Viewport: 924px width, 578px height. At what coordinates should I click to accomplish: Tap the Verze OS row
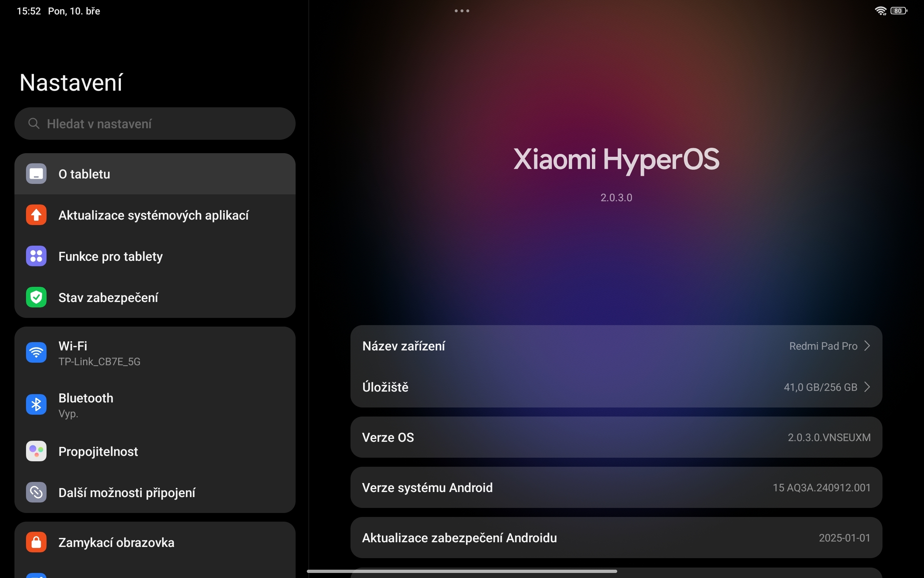pyautogui.click(x=616, y=437)
